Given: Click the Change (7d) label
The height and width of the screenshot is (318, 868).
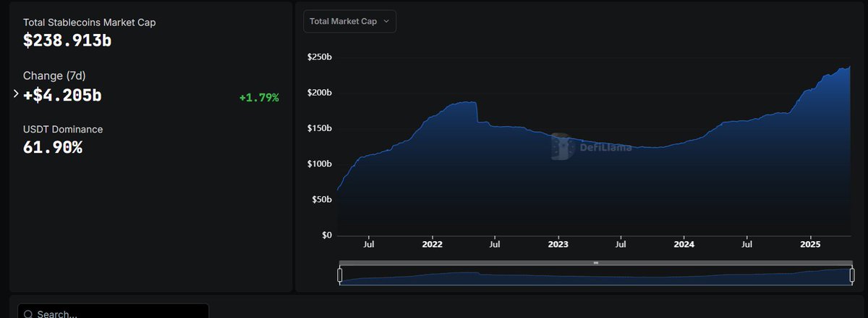Looking at the screenshot, I should point(54,75).
